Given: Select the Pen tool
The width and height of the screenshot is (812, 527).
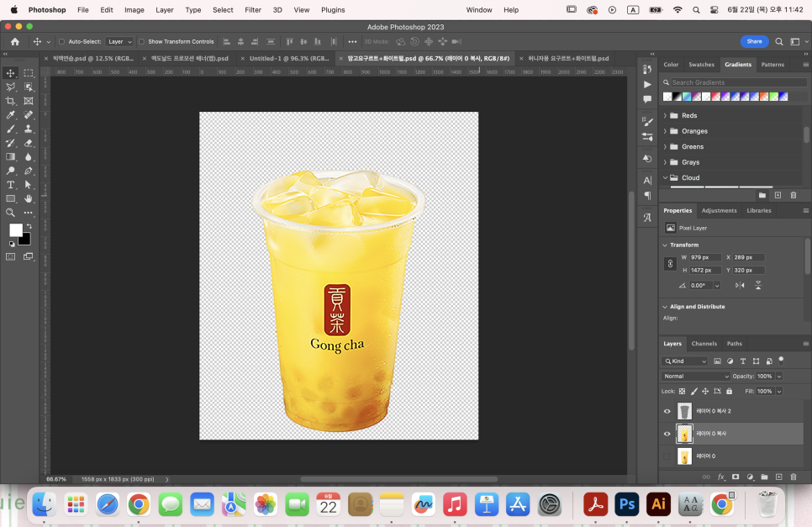Looking at the screenshot, I should click(x=29, y=171).
